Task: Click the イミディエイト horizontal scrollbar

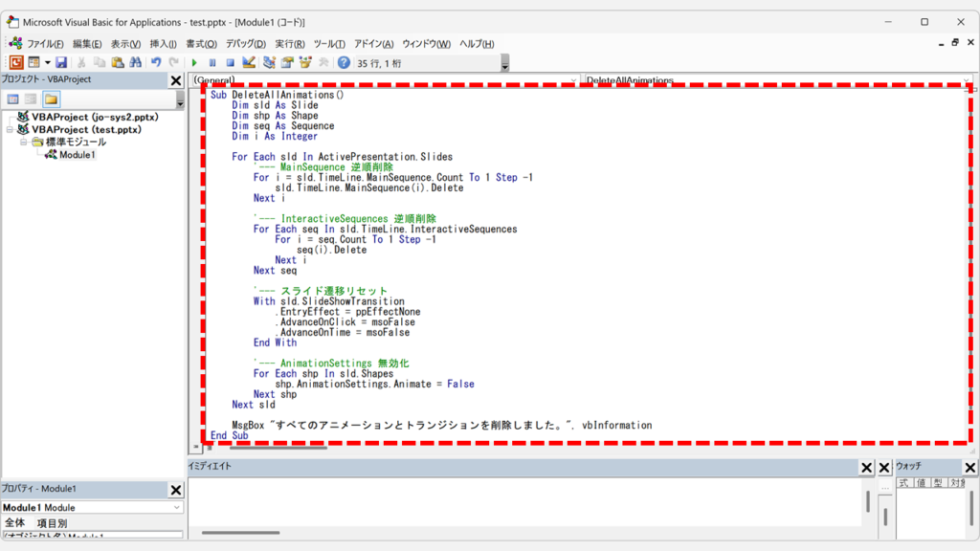Action: [x=240, y=533]
